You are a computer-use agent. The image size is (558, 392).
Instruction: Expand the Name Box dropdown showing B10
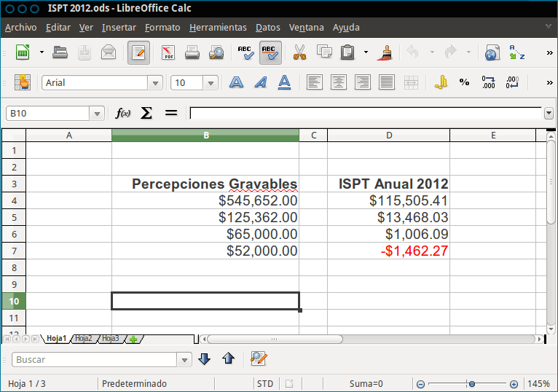pos(97,114)
